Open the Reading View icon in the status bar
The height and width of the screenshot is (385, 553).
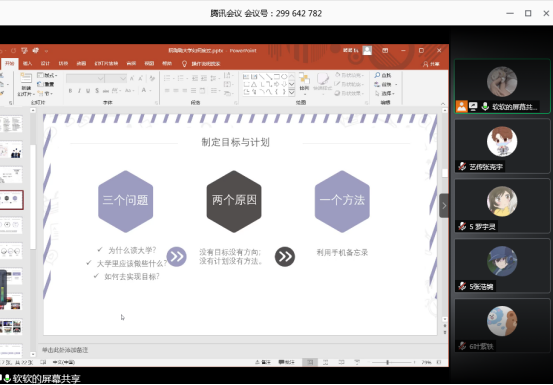pyautogui.click(x=341, y=362)
